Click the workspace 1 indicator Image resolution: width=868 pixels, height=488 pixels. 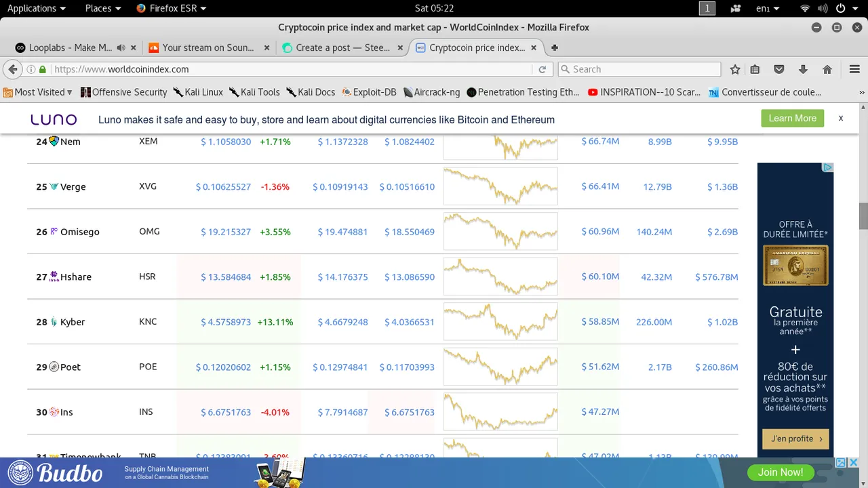click(707, 8)
